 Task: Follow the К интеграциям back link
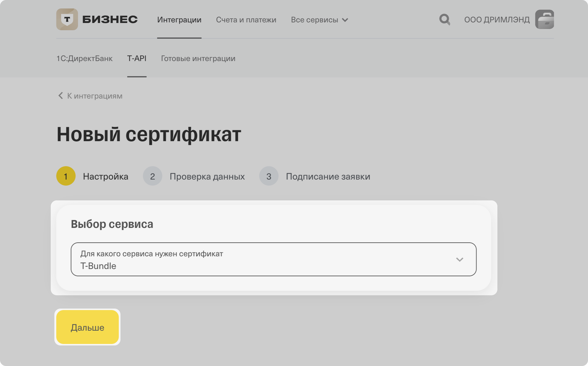click(x=95, y=96)
